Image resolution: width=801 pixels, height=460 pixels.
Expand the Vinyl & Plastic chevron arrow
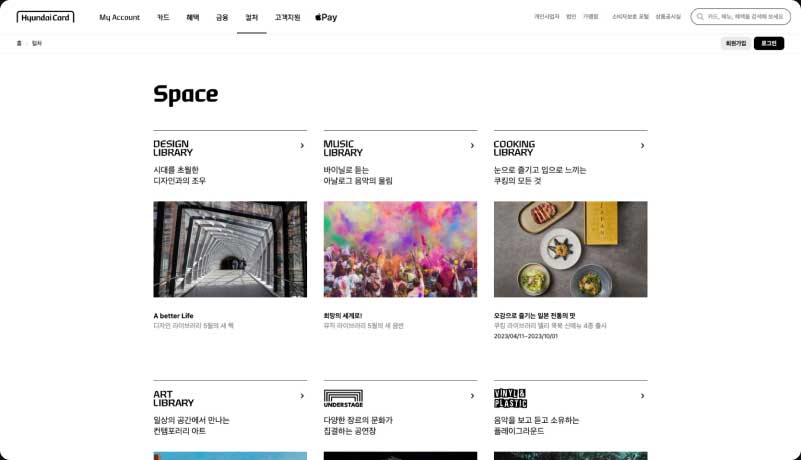642,396
